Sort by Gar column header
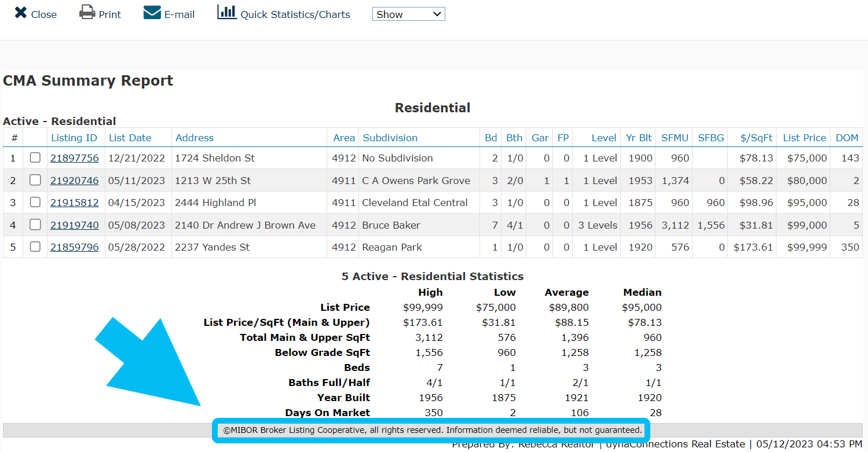The height and width of the screenshot is (452, 868). click(540, 138)
